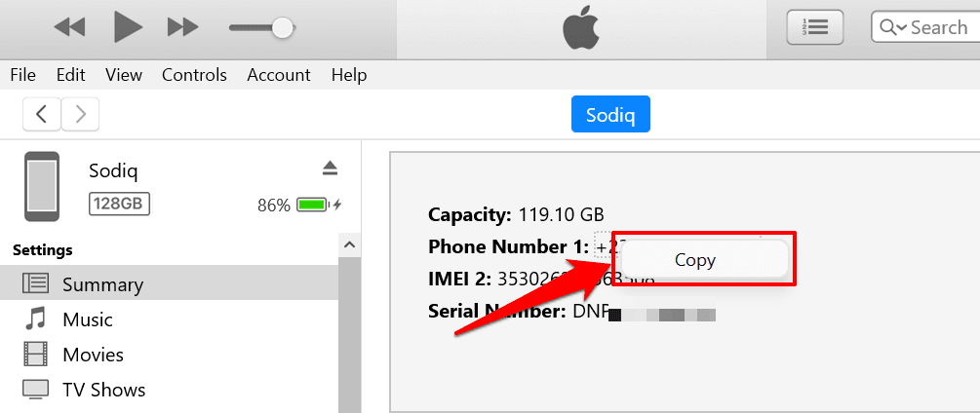Go forward with the right arrow
The image size is (980, 413).
point(80,114)
